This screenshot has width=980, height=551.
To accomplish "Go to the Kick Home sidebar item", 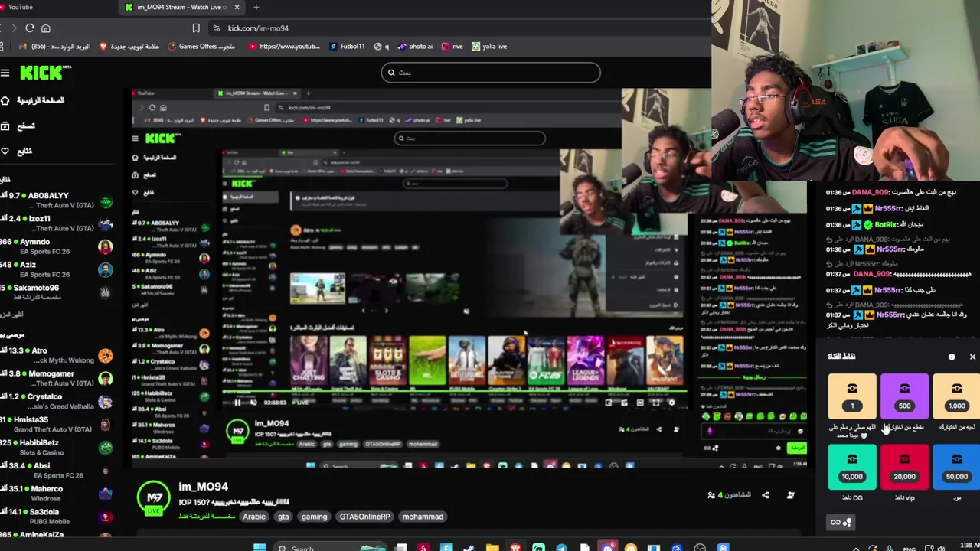I will coord(34,101).
